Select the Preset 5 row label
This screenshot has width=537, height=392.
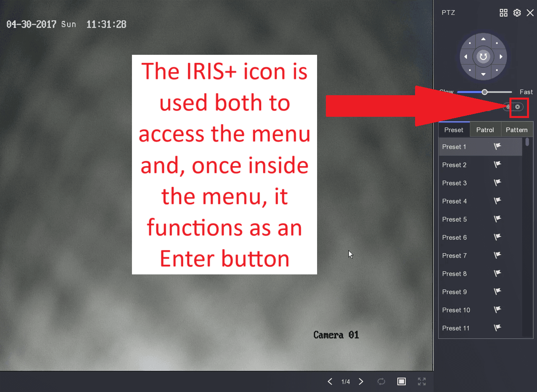[454, 219]
